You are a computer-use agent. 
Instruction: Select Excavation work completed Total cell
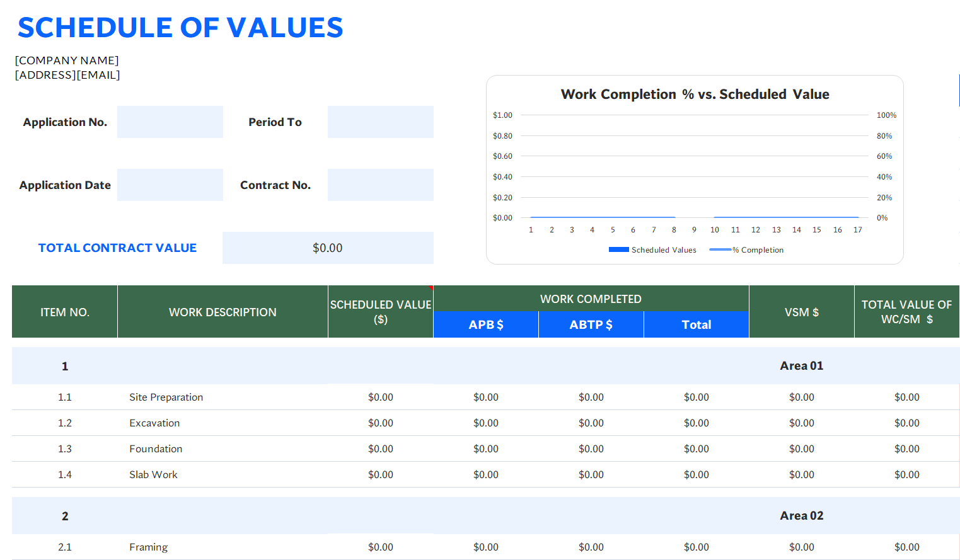(697, 423)
